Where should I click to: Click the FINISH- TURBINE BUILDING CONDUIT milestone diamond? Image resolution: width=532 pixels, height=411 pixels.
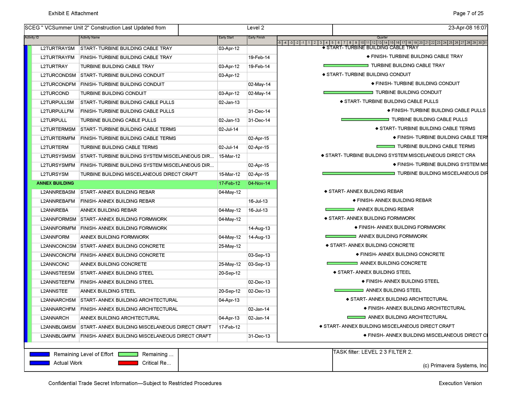click(373, 83)
